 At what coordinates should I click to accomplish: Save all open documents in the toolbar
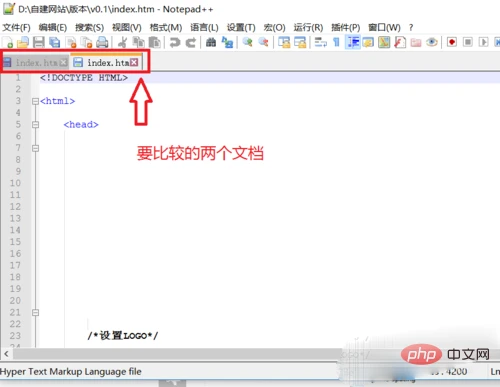coord(55,42)
